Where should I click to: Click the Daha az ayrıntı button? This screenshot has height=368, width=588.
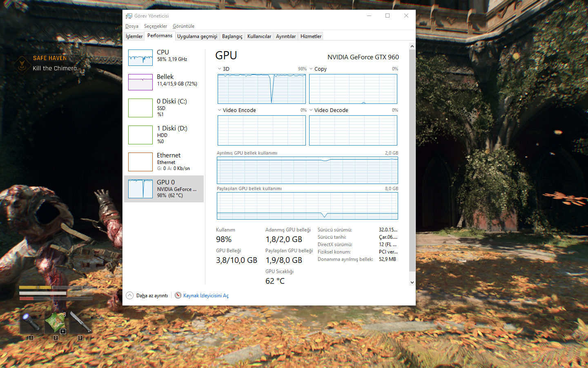(147, 295)
